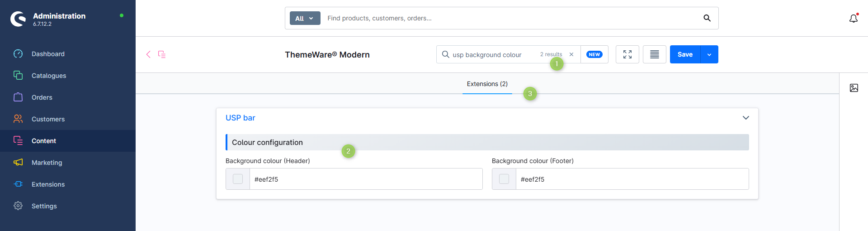Open the Marketing section
This screenshot has width=868, height=231.
coord(68,163)
